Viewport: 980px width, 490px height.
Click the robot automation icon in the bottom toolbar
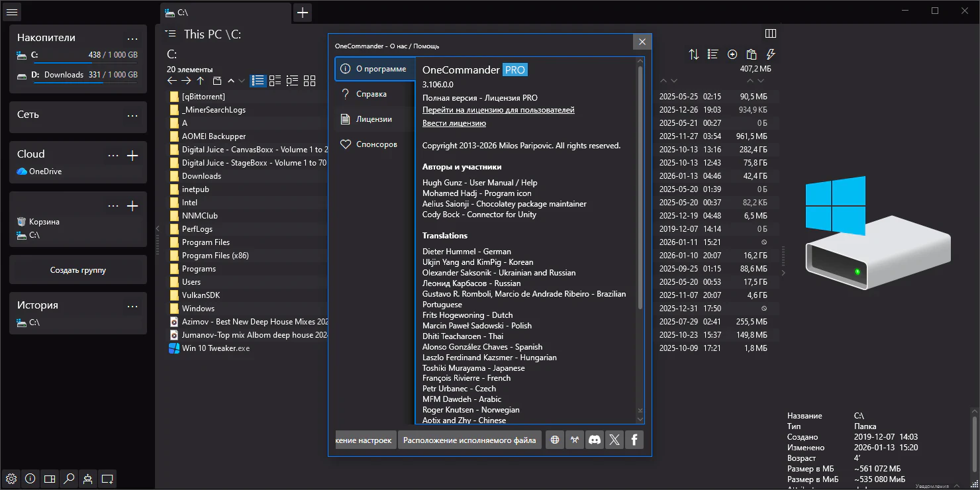[87, 478]
